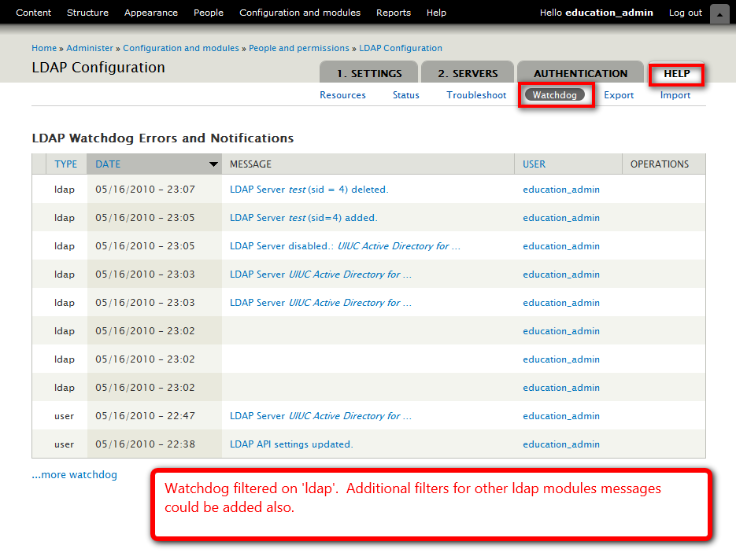
Task: Open 'LDAP API settings updated' message
Action: pos(291,444)
